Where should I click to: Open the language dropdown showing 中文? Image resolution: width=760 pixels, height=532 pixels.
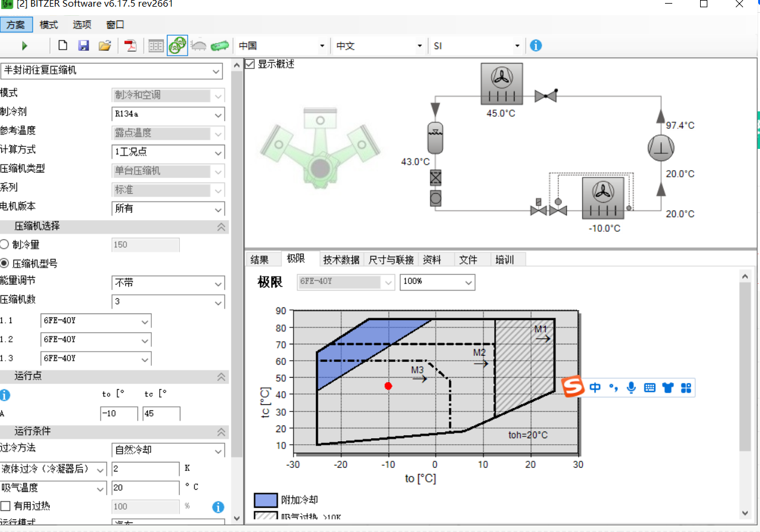click(x=379, y=46)
